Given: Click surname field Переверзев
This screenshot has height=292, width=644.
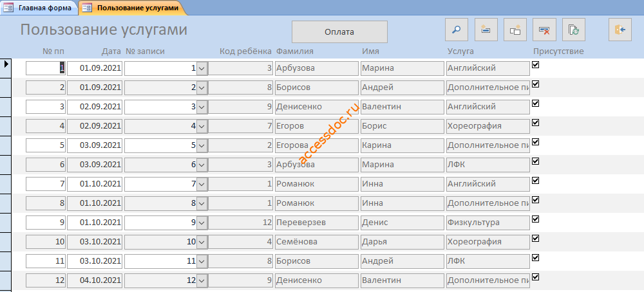Looking at the screenshot, I should click(x=317, y=223).
